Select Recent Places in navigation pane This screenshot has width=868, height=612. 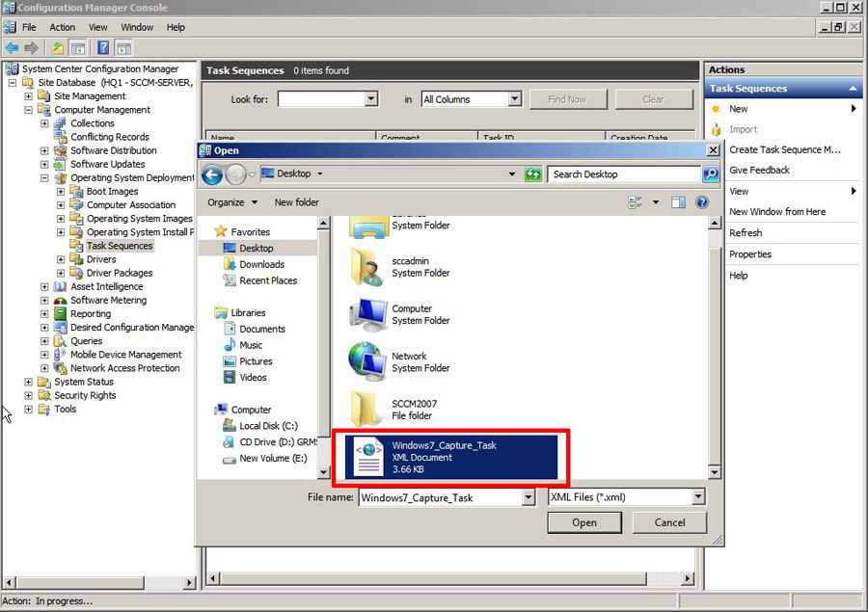coord(268,280)
